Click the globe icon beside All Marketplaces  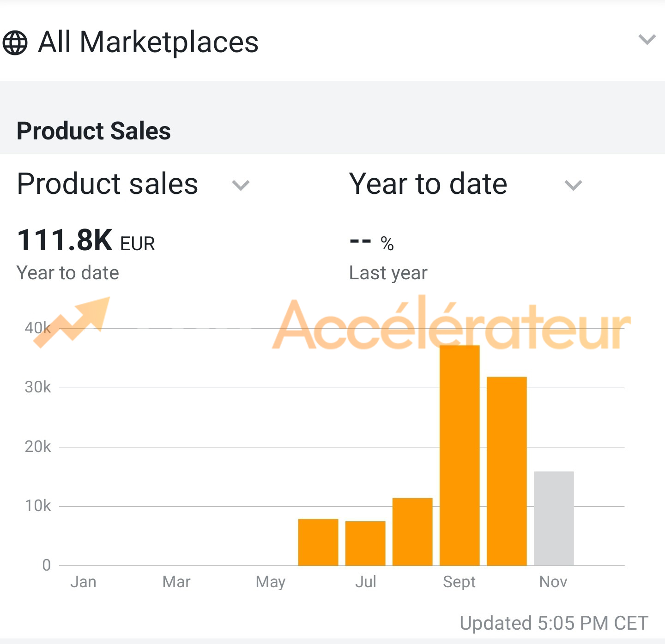(15, 43)
